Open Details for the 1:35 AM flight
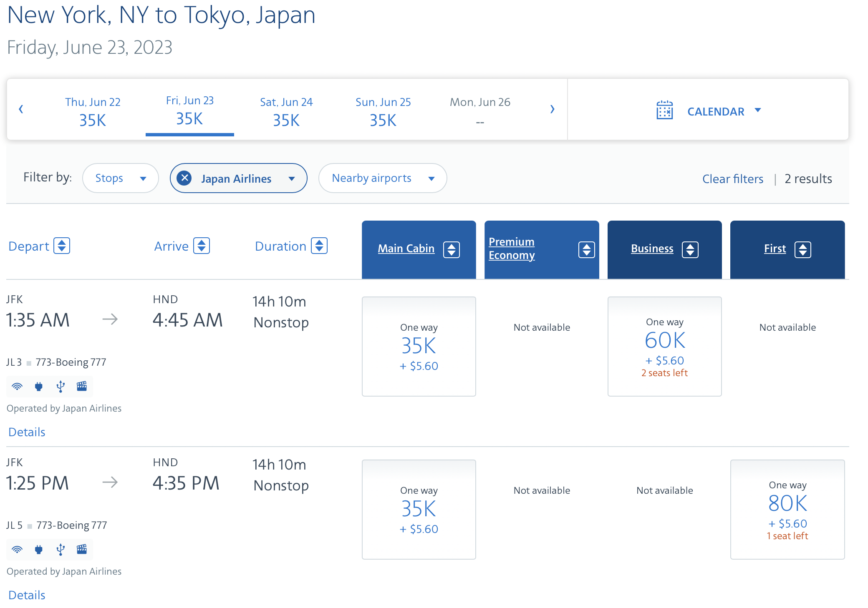The width and height of the screenshot is (868, 608). click(27, 432)
